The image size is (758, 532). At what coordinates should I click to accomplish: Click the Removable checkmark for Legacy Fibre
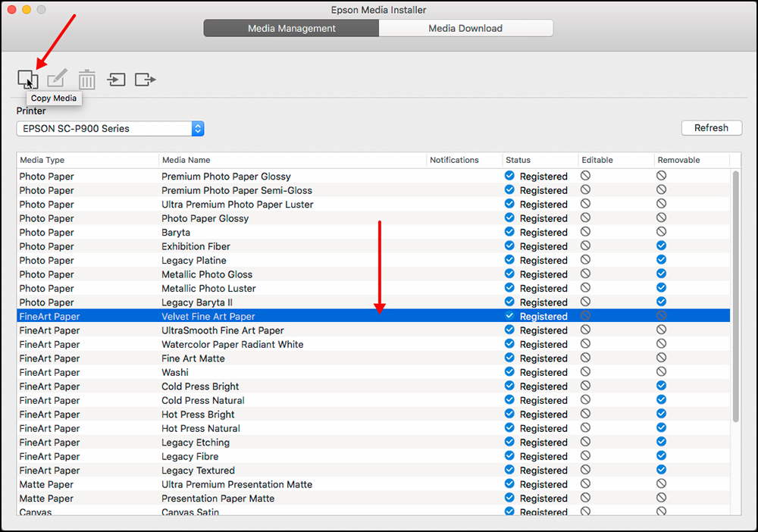point(661,455)
